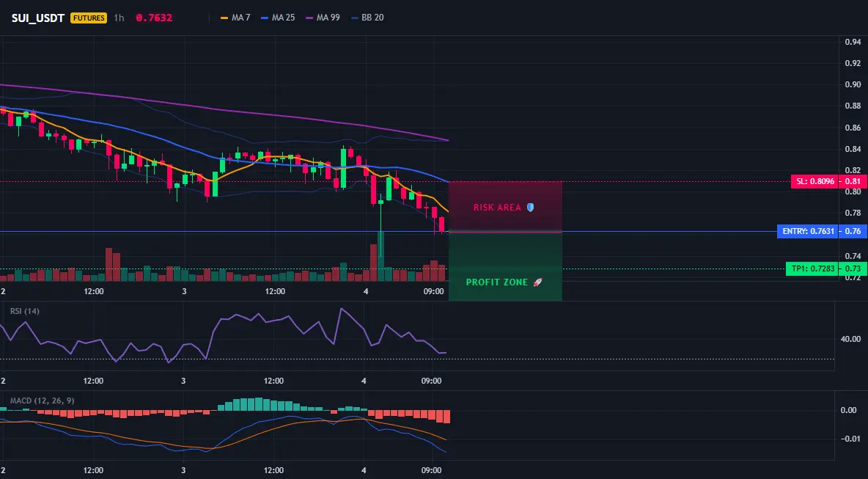Viewport: 868px width, 479px height.
Task: Click the 0.94 price axis label
Action: point(853,42)
